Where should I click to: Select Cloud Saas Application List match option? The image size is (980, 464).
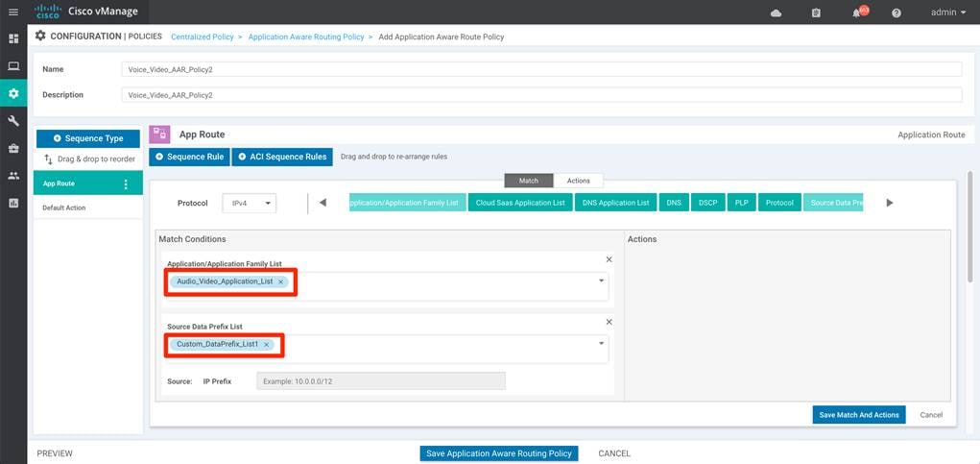tap(520, 204)
